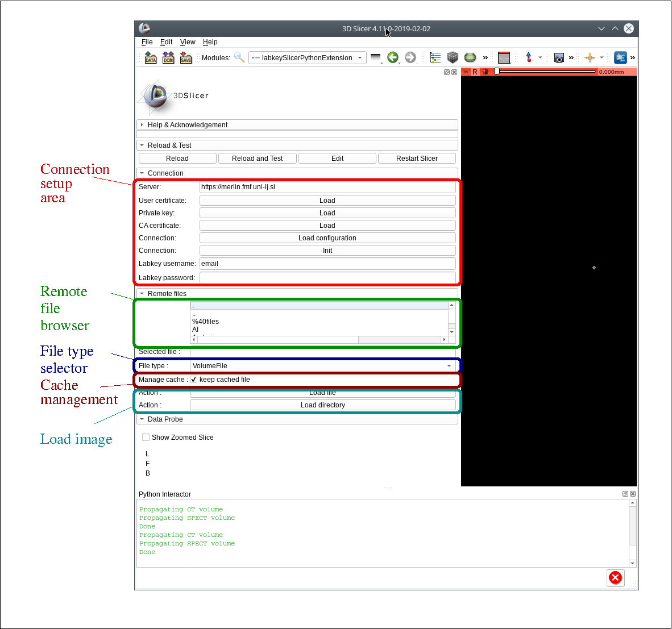Enable the Show Zoomed Slice checkbox

pyautogui.click(x=146, y=438)
